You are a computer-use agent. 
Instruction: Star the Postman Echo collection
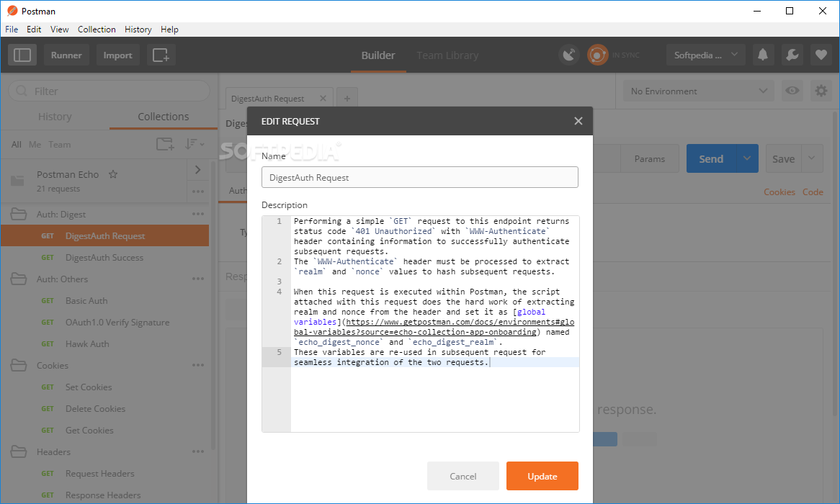point(113,174)
